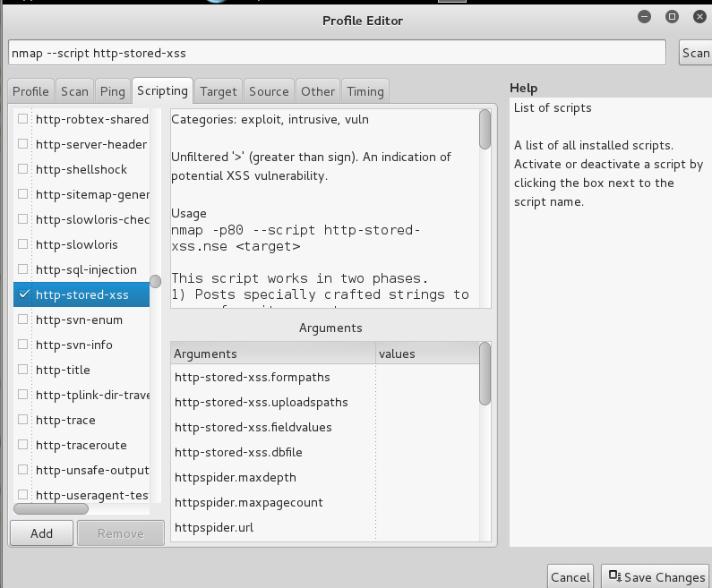Screen dimensions: 712x588
Task: Select the http-trace script name
Action: pyautogui.click(x=65, y=420)
